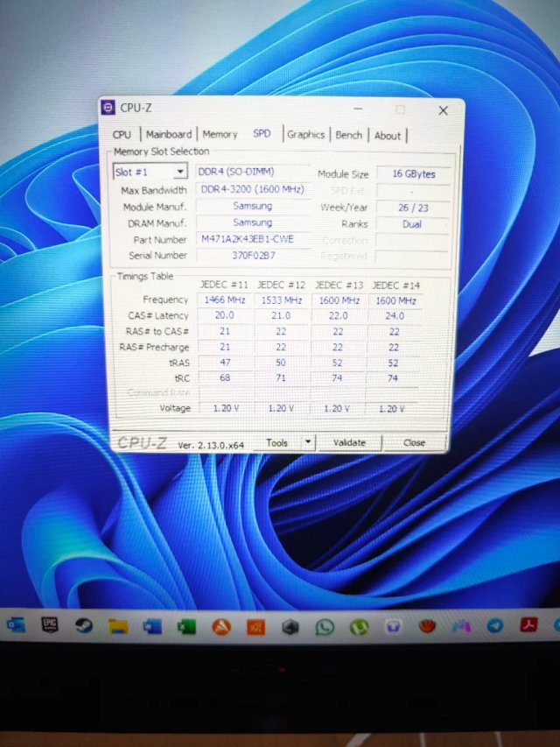Screen dimensions: 560x747
Task: Click the 1466 MHz frequency cell
Action: point(225,300)
